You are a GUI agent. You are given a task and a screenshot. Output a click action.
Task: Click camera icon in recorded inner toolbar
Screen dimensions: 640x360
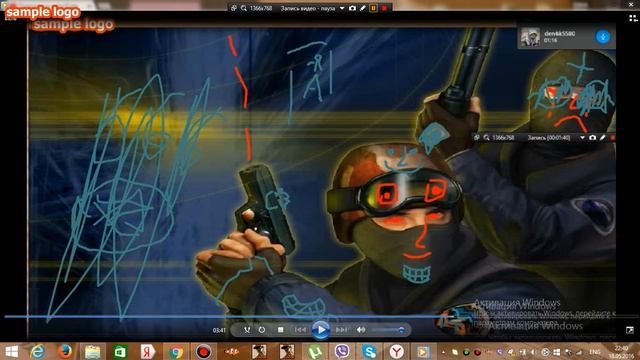[x=593, y=138]
